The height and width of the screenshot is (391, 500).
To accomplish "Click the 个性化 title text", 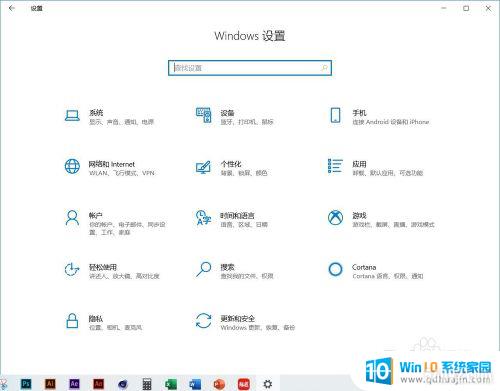I will coord(231,164).
